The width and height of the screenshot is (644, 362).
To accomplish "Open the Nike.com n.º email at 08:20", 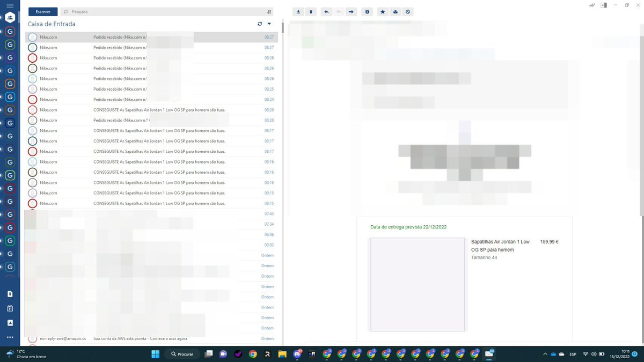I will (x=151, y=120).
